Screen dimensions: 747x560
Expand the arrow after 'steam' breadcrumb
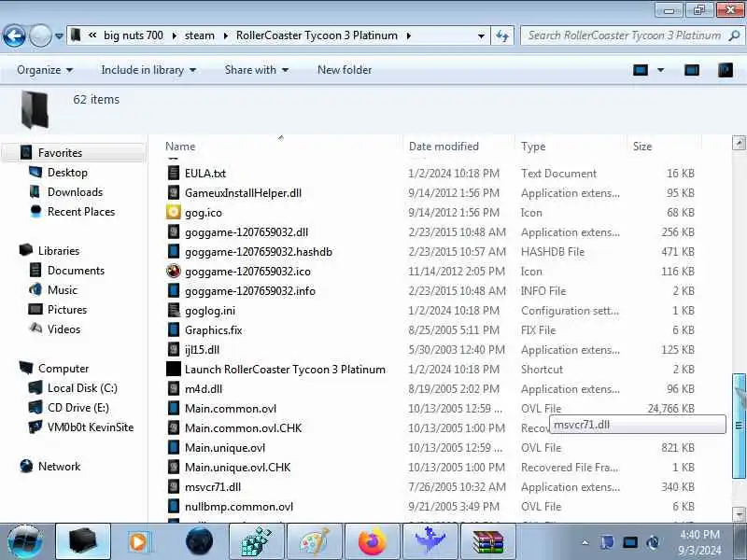pyautogui.click(x=226, y=35)
